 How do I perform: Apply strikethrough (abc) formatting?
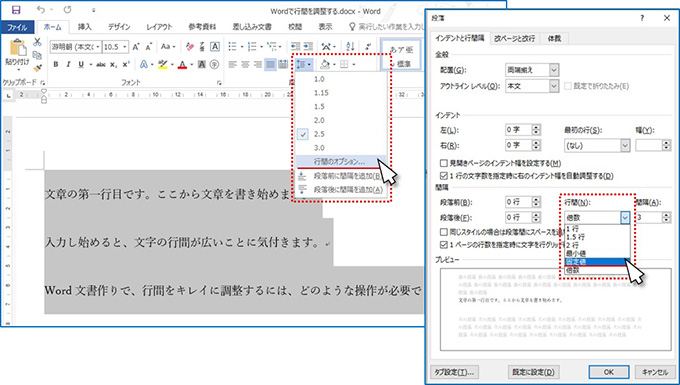pos(101,65)
